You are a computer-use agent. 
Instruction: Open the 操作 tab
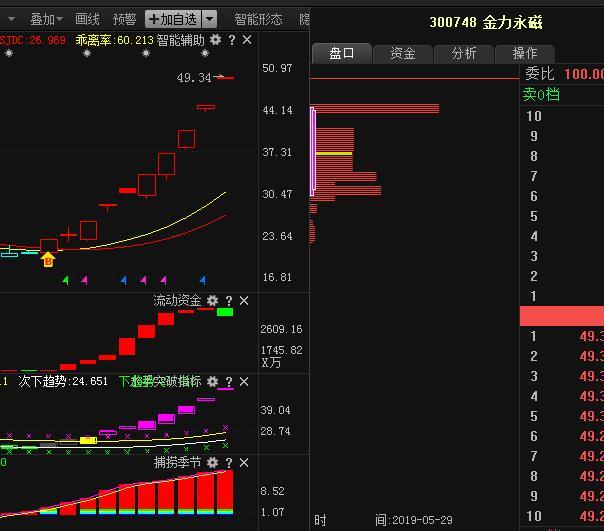[x=525, y=54]
